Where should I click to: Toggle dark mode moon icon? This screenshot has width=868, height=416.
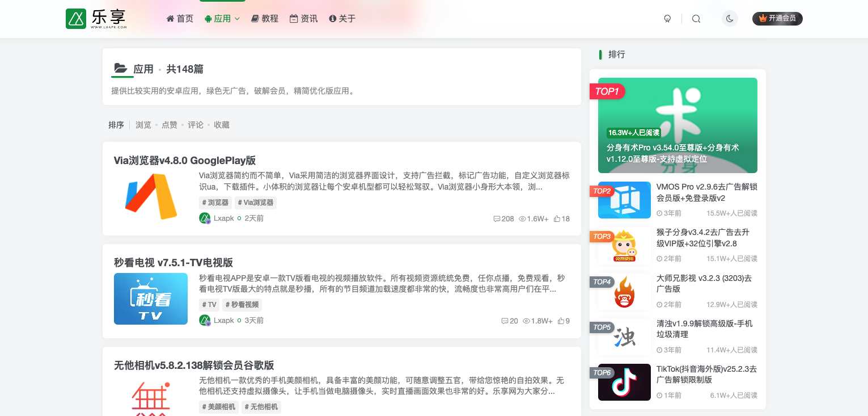(730, 19)
